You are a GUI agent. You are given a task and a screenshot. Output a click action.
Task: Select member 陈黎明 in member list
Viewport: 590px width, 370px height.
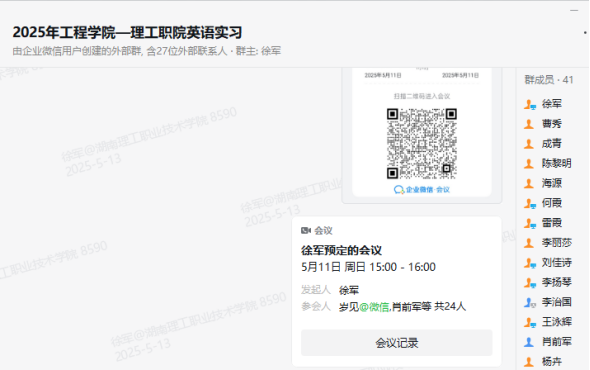(557, 163)
